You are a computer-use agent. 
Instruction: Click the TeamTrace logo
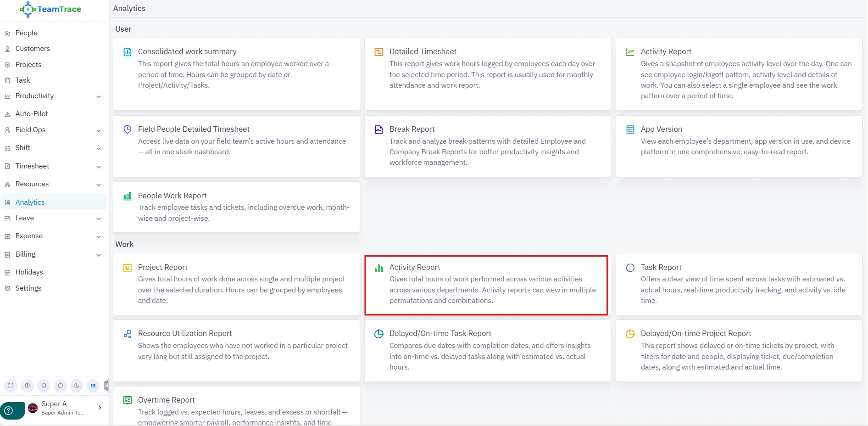point(50,9)
